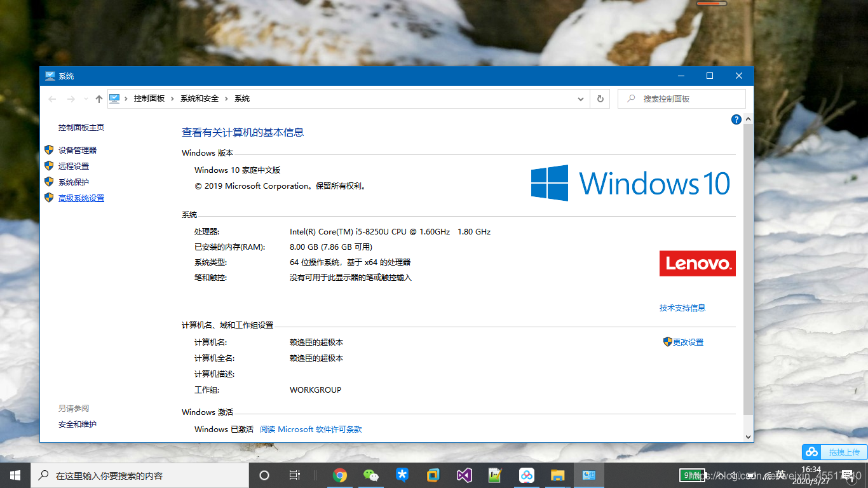Go up one level with up arrow

click(98, 99)
